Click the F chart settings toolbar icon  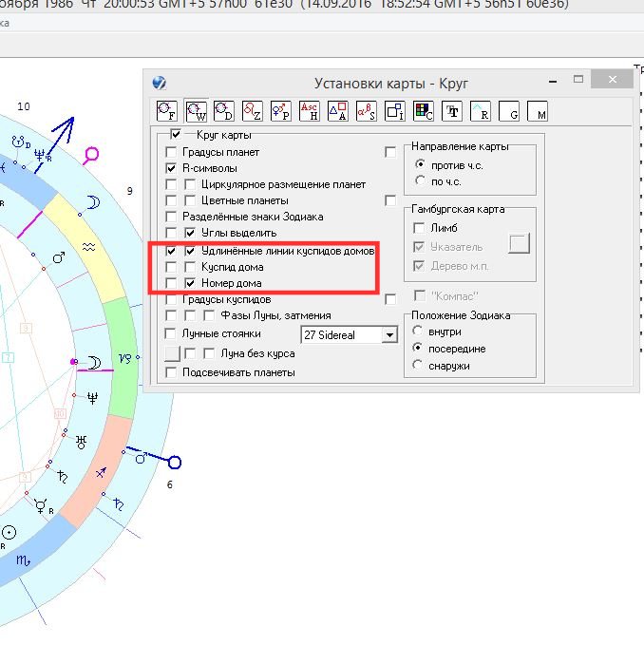[167, 111]
